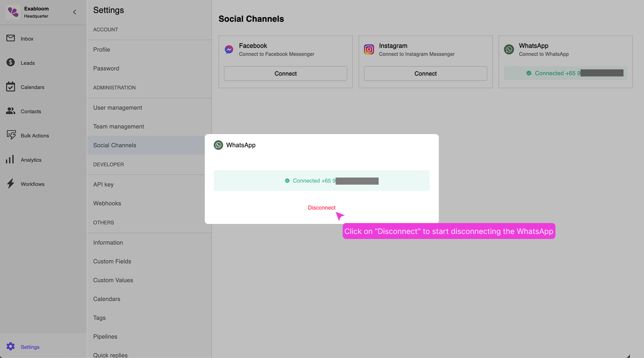Viewport: 644px width, 358px height.
Task: Click the Exabloom logo in the sidebar header
Action: (x=13, y=12)
